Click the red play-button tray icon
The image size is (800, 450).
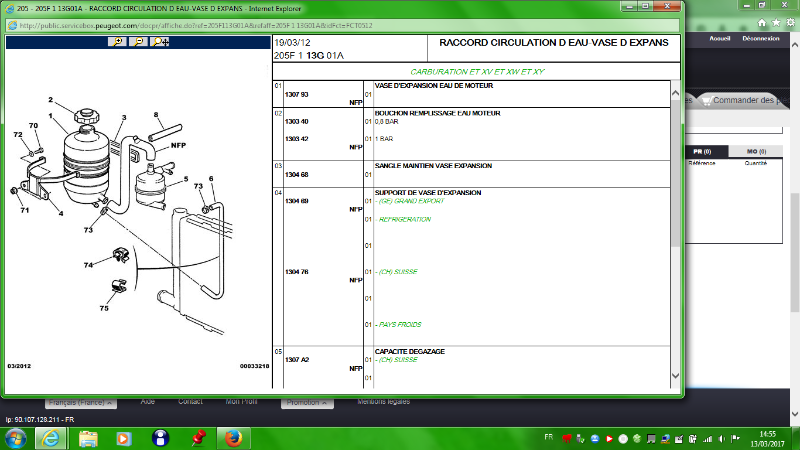pos(609,439)
